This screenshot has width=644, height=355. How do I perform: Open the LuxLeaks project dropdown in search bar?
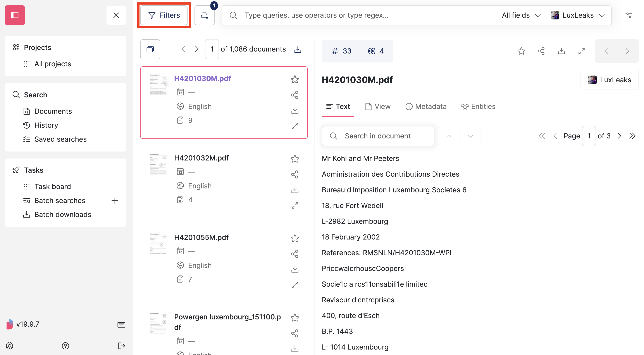pos(578,15)
